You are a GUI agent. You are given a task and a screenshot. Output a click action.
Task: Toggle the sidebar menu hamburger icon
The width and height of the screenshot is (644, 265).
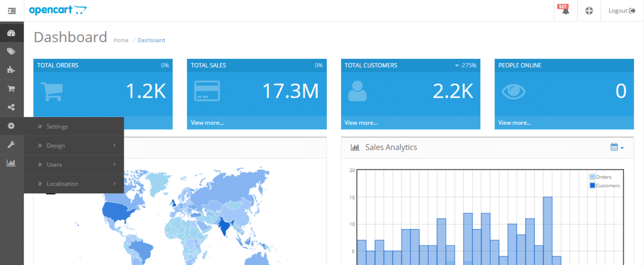[12, 11]
